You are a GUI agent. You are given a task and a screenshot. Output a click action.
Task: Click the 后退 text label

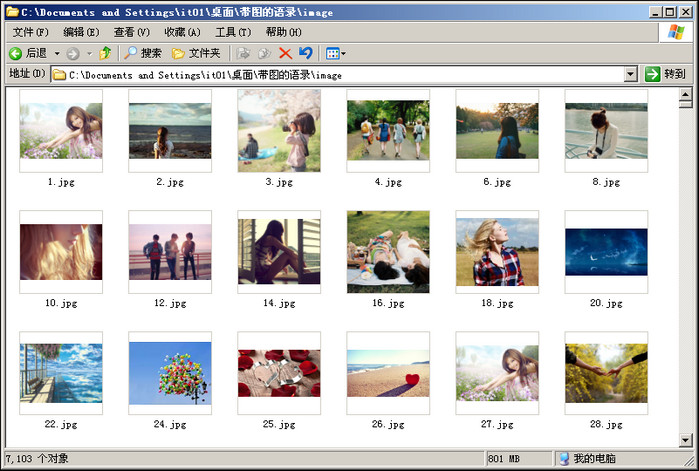tap(36, 53)
